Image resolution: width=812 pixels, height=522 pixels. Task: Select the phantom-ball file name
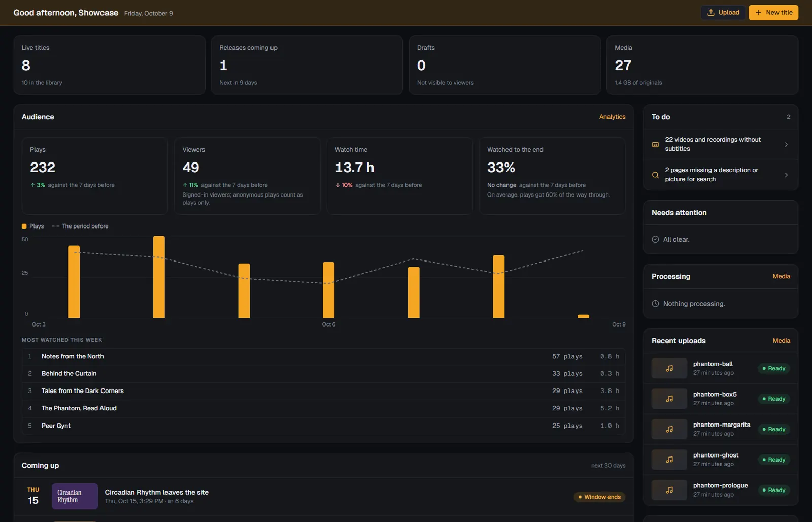pos(713,364)
